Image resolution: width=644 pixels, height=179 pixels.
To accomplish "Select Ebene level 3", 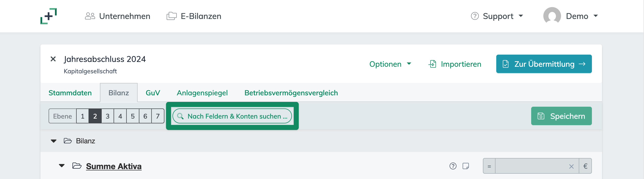I will click(108, 116).
